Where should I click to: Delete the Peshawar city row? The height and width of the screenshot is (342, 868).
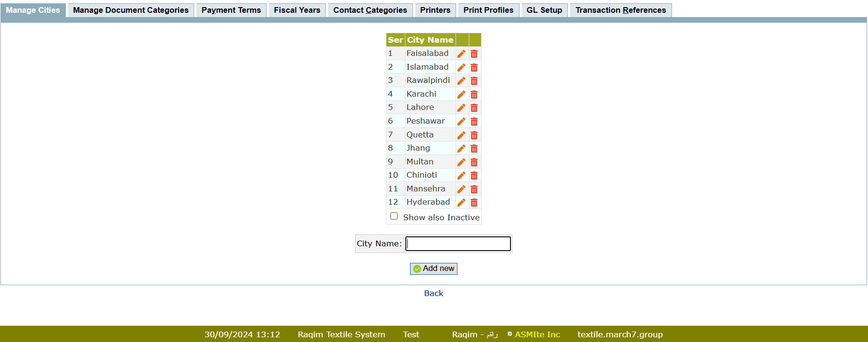474,121
